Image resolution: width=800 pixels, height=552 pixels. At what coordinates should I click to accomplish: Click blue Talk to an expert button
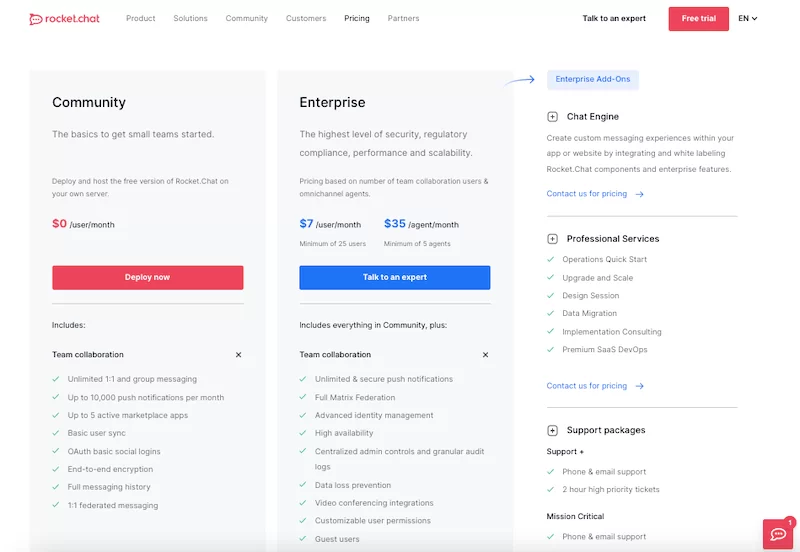pyautogui.click(x=394, y=277)
